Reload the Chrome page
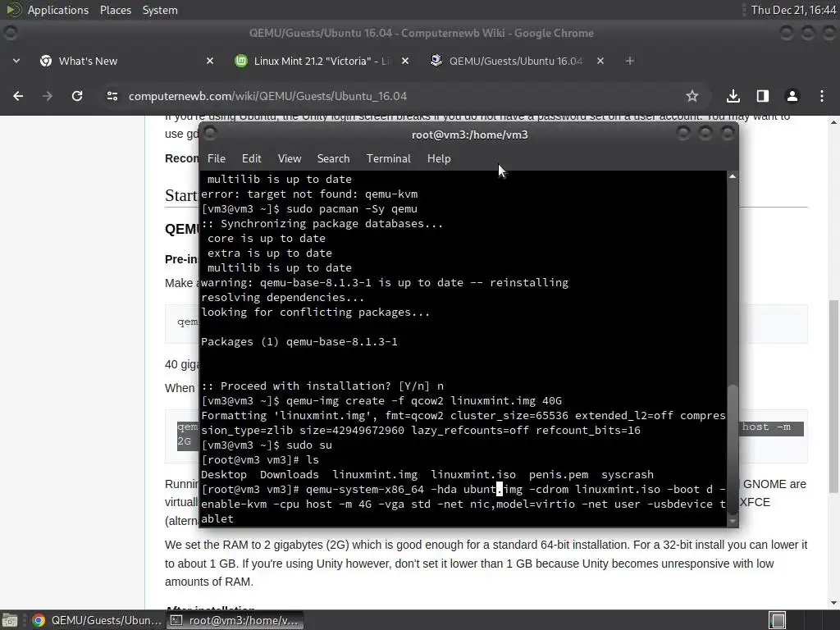 coord(77,96)
